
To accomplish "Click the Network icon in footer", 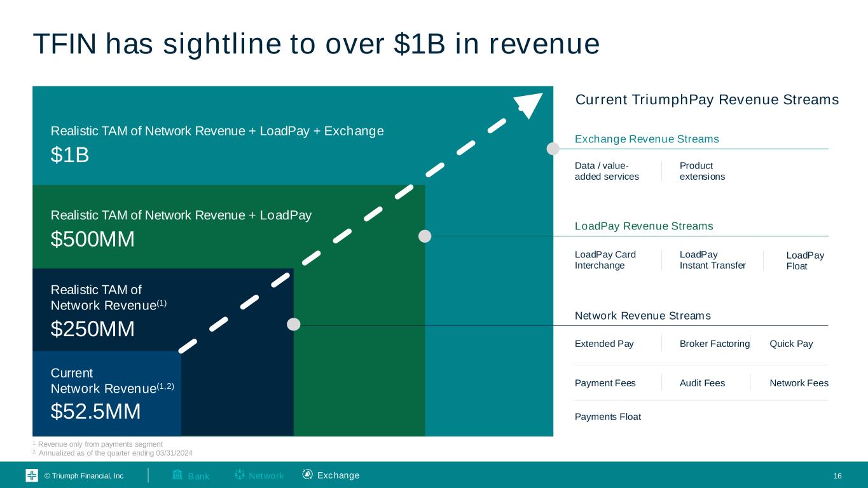I will tap(240, 474).
